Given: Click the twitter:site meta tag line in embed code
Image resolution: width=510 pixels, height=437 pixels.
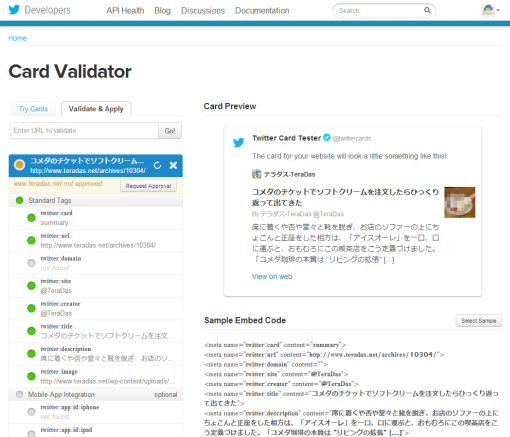Looking at the screenshot, I should point(276,374).
